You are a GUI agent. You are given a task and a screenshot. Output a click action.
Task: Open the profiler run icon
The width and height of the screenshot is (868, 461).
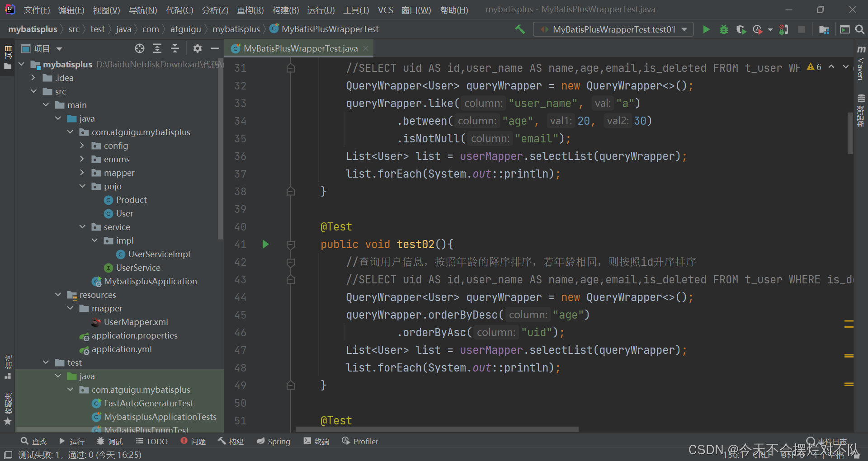pos(757,29)
